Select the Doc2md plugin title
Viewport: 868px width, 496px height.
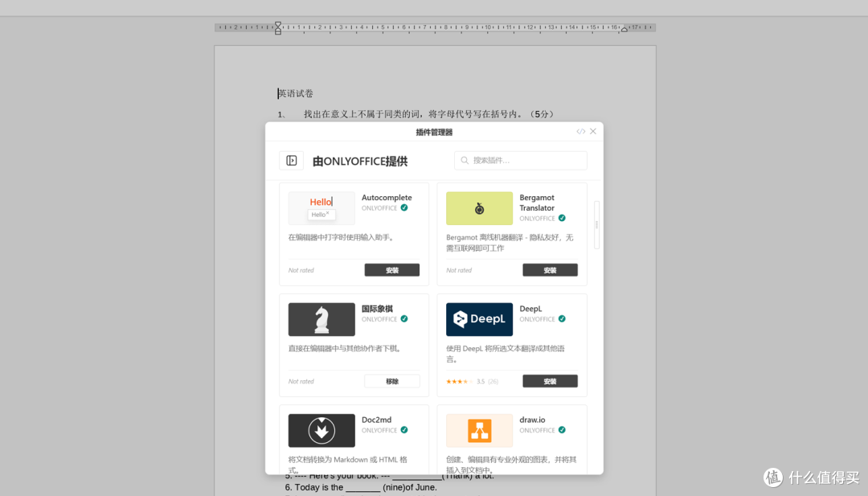point(376,420)
